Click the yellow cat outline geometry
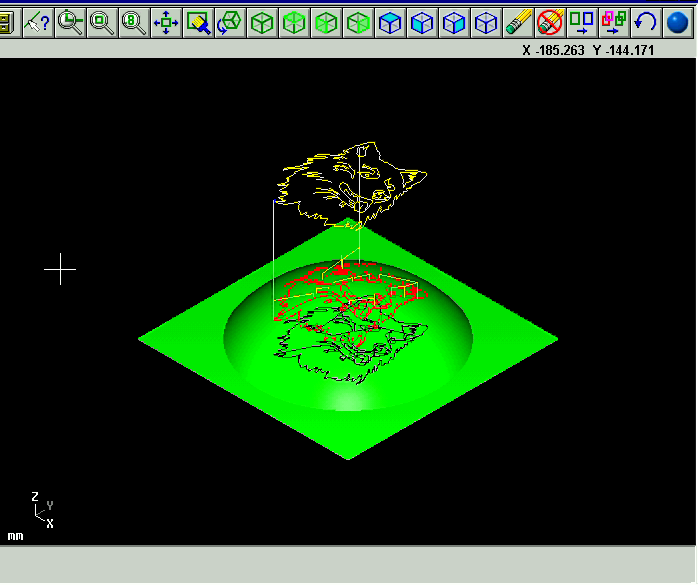 click(350, 185)
